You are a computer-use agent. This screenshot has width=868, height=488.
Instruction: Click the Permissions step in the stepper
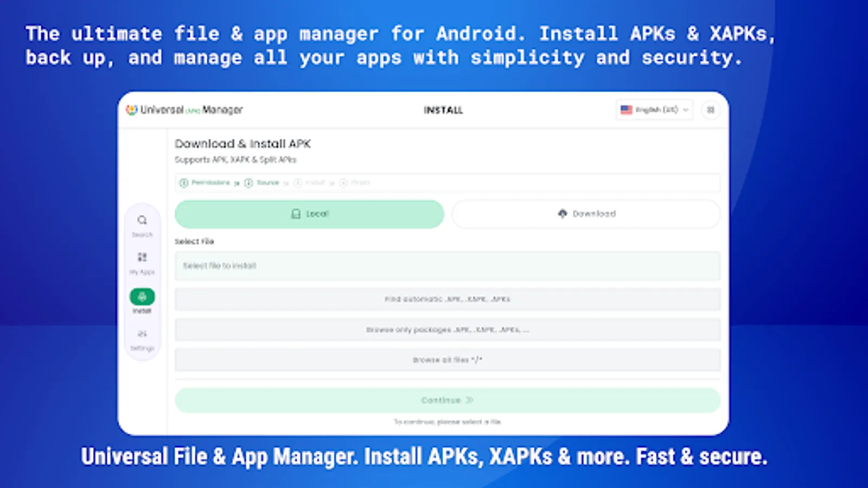click(205, 183)
